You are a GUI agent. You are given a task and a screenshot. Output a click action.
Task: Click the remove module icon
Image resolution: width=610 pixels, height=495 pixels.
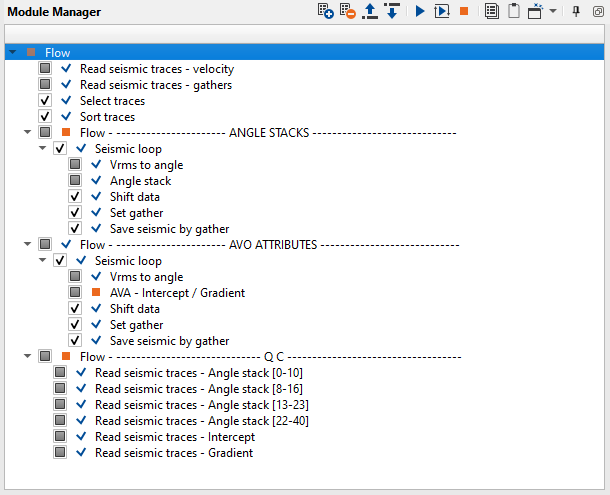(347, 11)
